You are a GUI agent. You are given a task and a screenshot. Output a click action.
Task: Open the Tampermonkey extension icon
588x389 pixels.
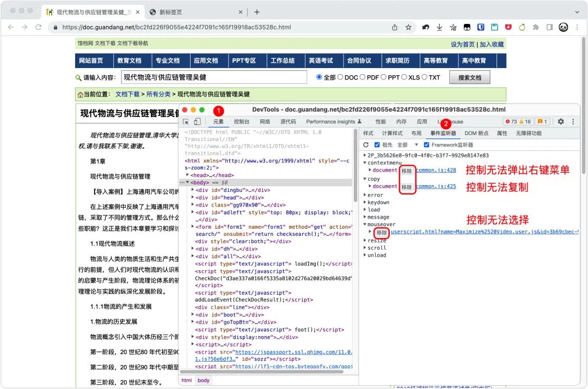click(x=467, y=27)
